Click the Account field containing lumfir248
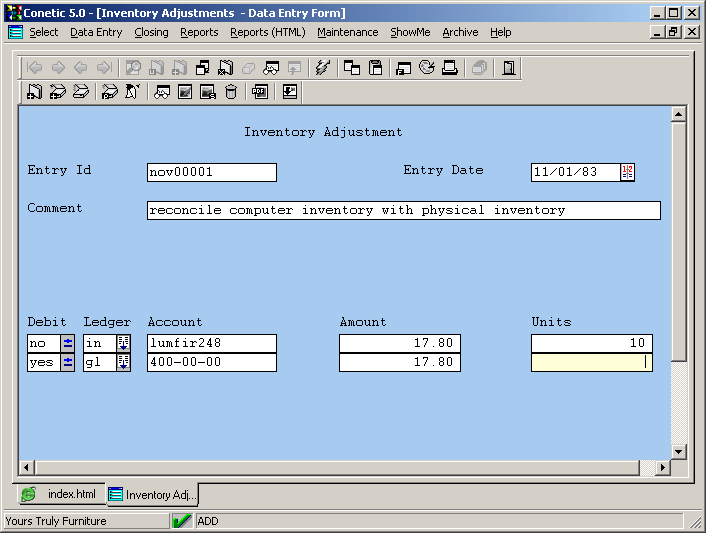 tap(211, 343)
